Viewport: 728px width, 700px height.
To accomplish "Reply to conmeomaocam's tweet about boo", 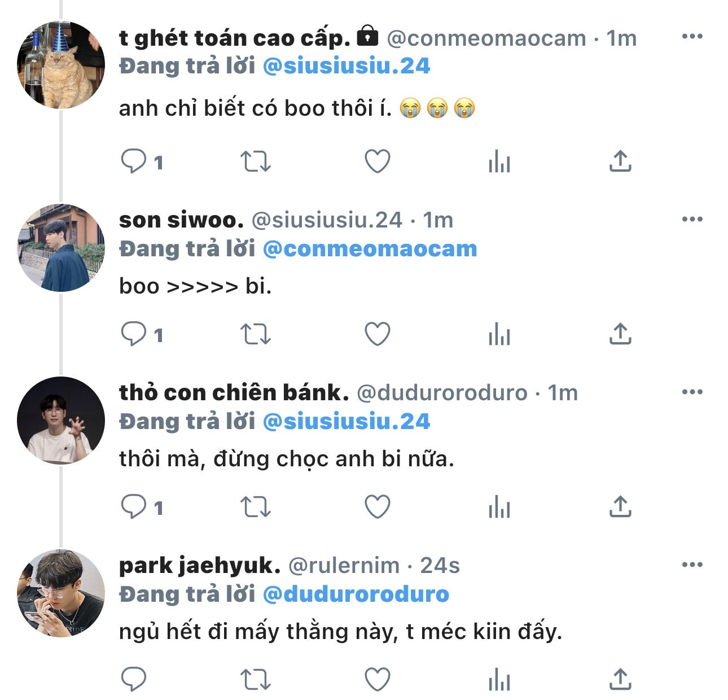I will tap(134, 161).
